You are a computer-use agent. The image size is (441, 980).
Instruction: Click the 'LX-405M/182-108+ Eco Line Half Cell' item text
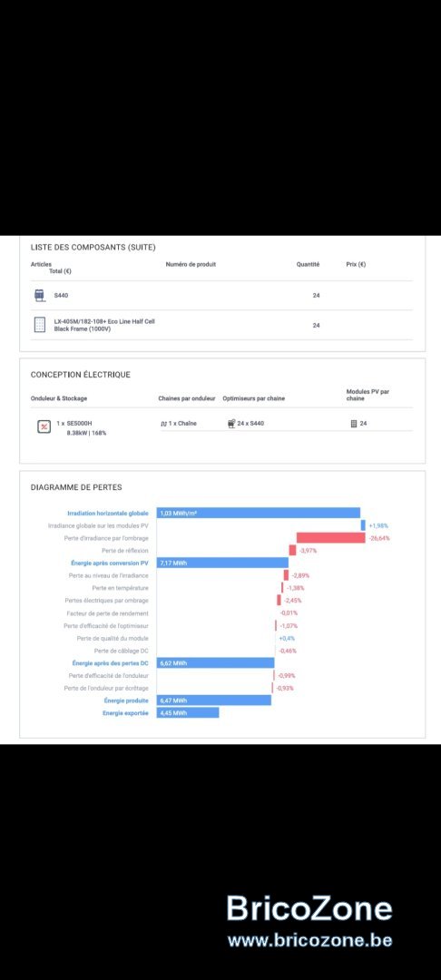tap(104, 321)
